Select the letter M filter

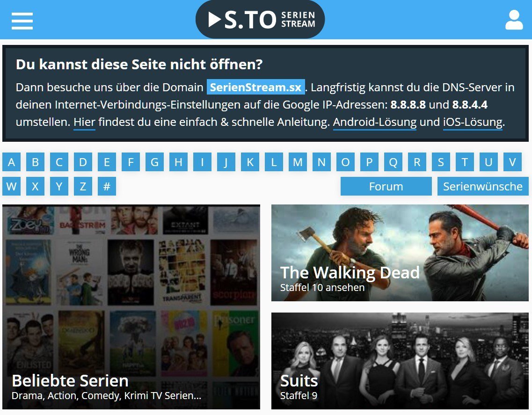(x=298, y=162)
